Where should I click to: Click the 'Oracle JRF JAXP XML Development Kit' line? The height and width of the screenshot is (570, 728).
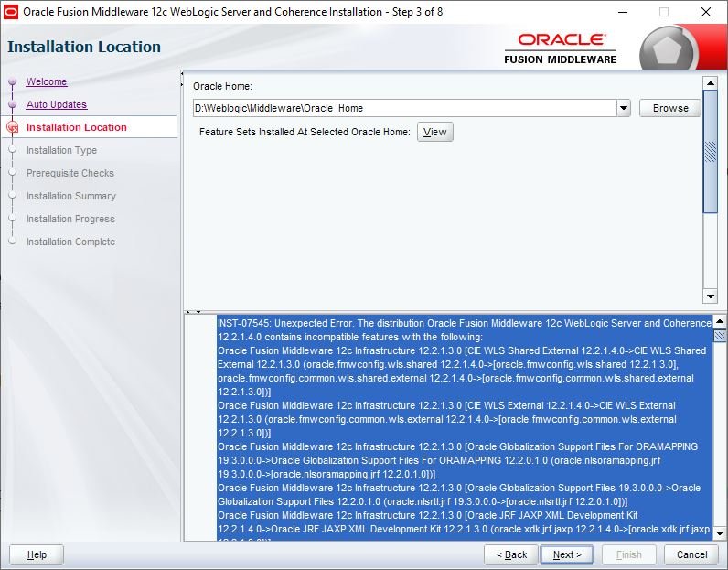point(428,516)
